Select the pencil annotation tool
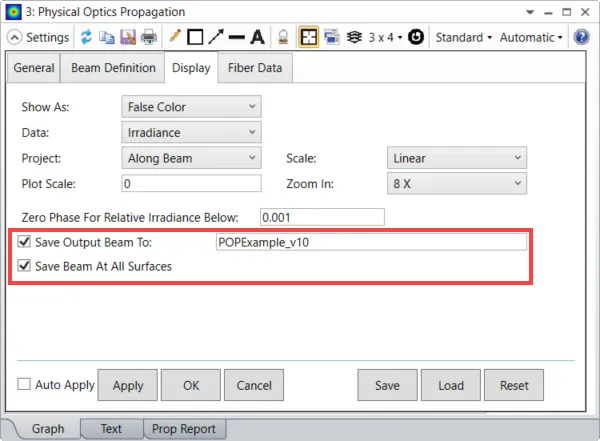 [175, 37]
